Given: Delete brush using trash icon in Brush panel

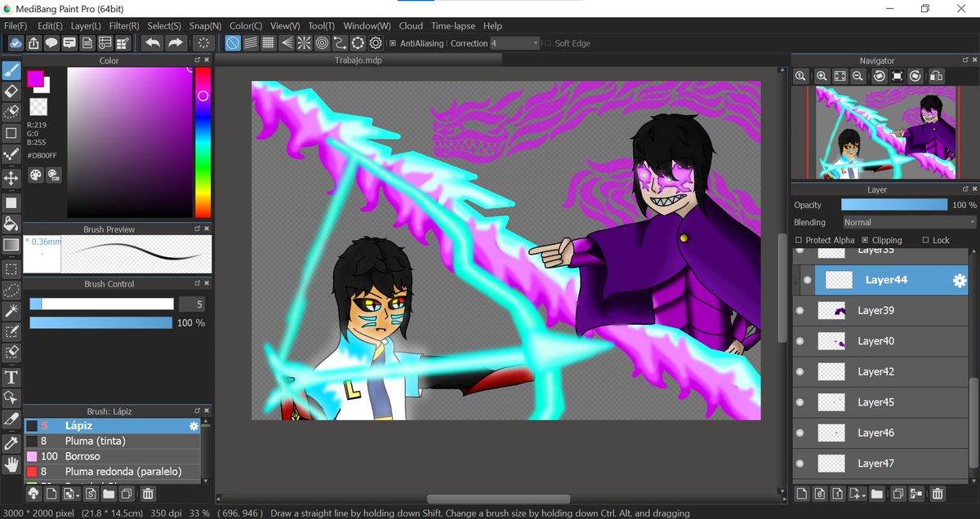Looking at the screenshot, I should tap(148, 493).
